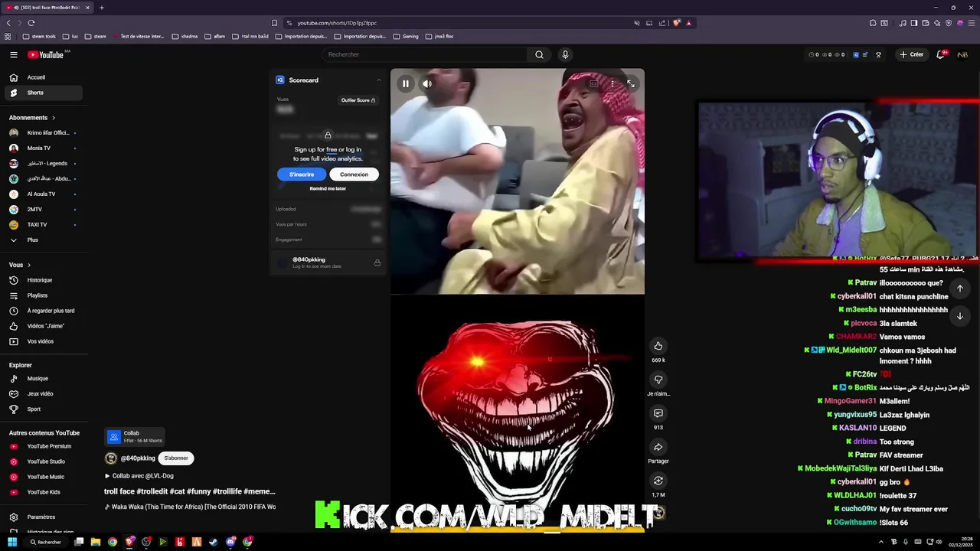Screen dimensions: 980x551
Task: Open Jeux vidéo under Explorer
Action: click(x=42, y=393)
